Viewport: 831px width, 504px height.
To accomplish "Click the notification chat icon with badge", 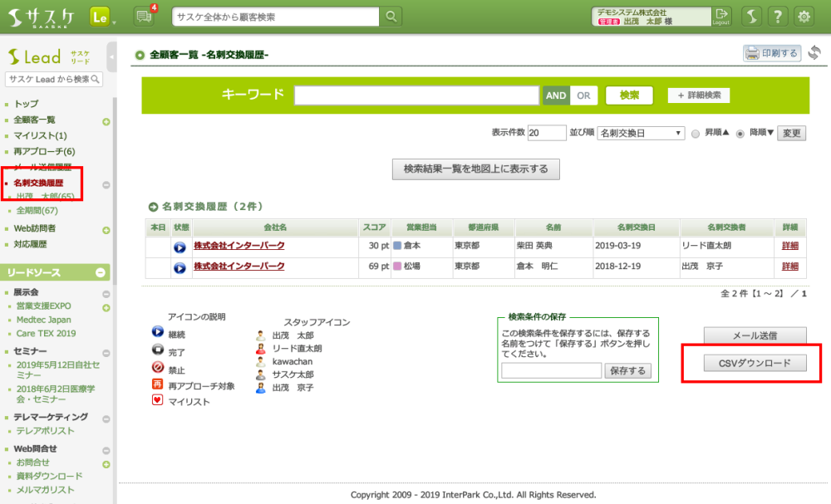I will point(143,17).
